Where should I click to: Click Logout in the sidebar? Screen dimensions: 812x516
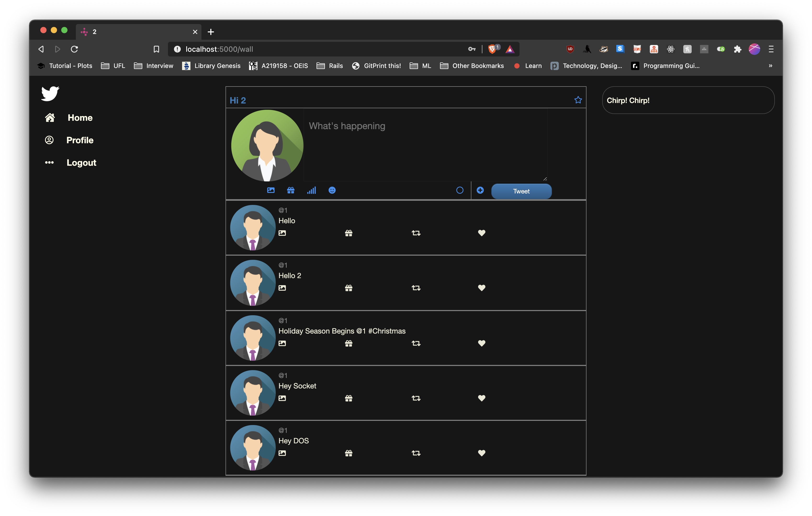[x=81, y=163]
